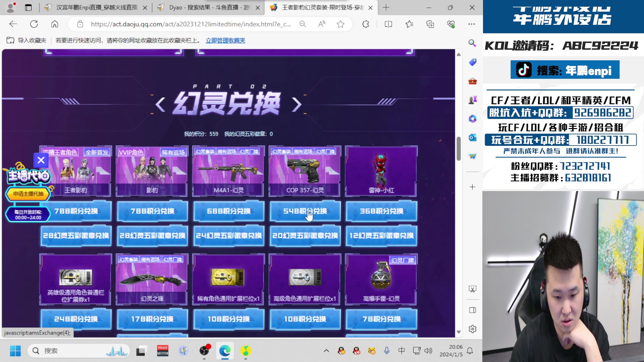Screen dimensions: 644x362
Task: Open split screen view icon
Action: [x=388, y=24]
